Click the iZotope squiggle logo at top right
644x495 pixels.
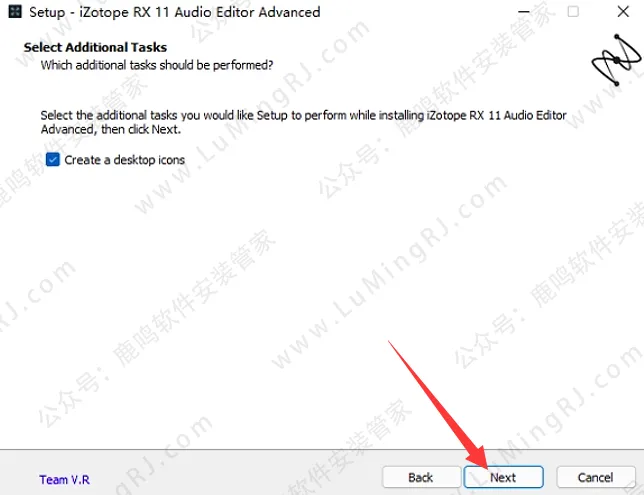(616, 60)
